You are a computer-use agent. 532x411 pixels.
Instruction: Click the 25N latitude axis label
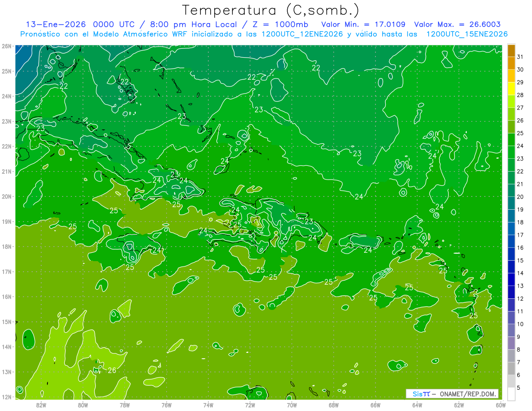(6, 71)
